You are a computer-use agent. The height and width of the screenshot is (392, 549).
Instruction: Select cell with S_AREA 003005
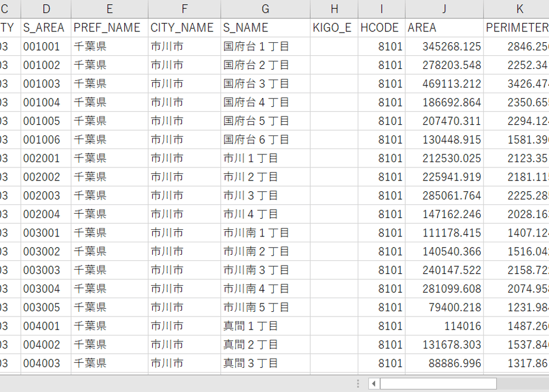click(x=46, y=307)
